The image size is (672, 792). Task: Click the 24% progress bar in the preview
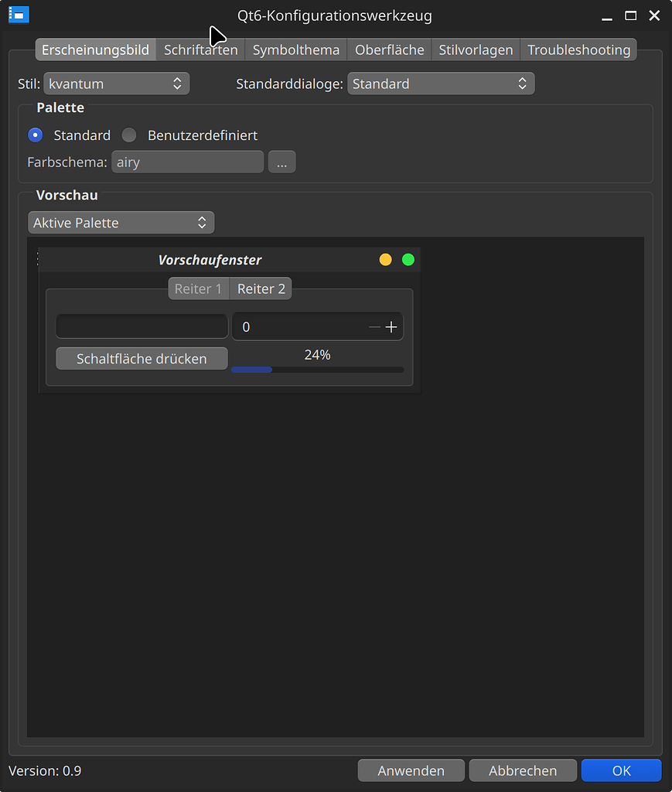pos(317,370)
